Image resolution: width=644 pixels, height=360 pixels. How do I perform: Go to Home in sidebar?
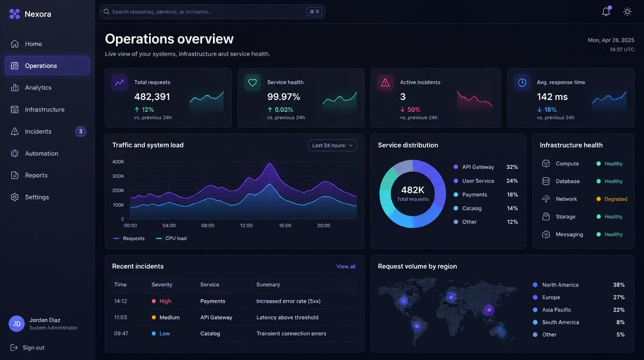[x=47, y=44]
